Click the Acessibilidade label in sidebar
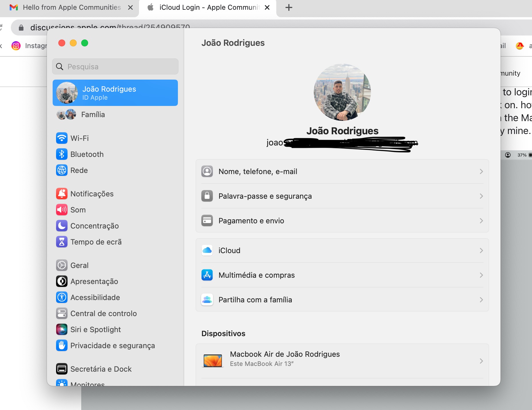The width and height of the screenshot is (532, 410). 95,297
